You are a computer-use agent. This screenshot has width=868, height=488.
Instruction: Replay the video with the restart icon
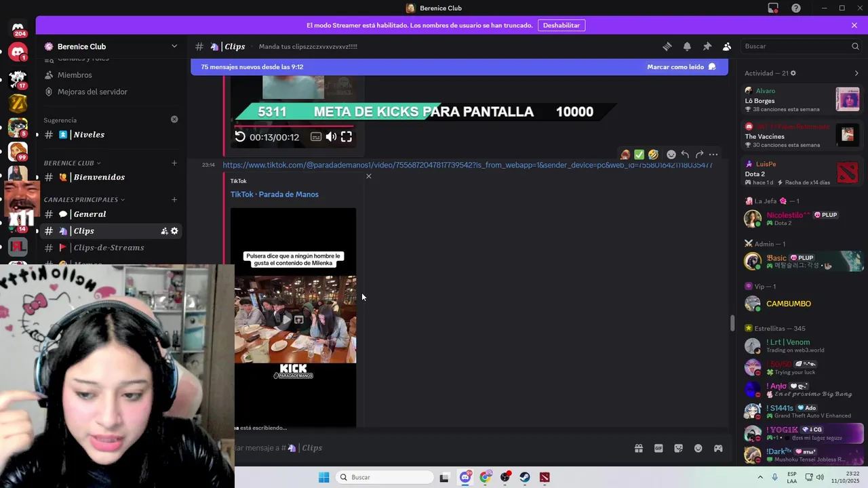240,137
